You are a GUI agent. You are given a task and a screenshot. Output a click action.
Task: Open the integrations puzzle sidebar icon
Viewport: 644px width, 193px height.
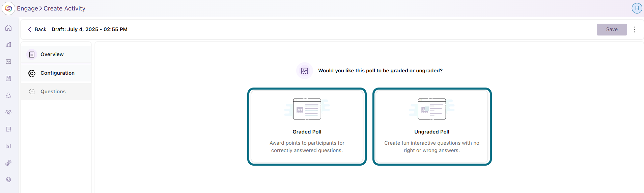click(8, 163)
